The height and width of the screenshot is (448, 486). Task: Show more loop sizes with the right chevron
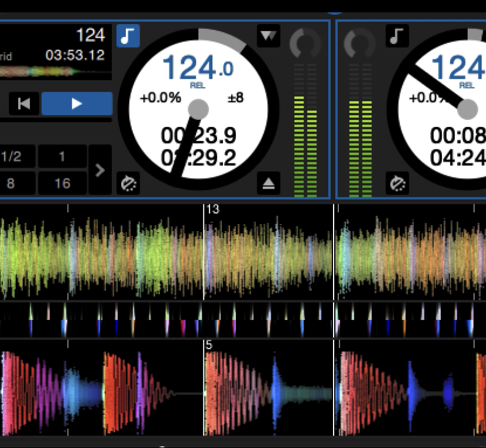coord(100,170)
